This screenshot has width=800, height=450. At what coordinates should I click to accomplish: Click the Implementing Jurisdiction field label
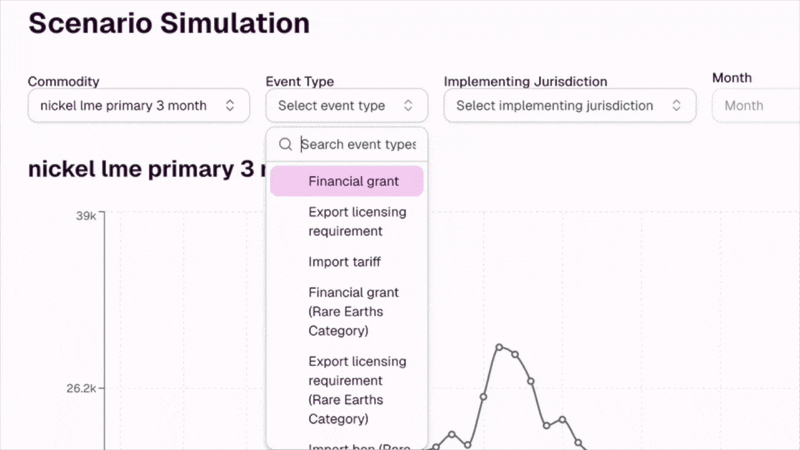pyautogui.click(x=525, y=81)
